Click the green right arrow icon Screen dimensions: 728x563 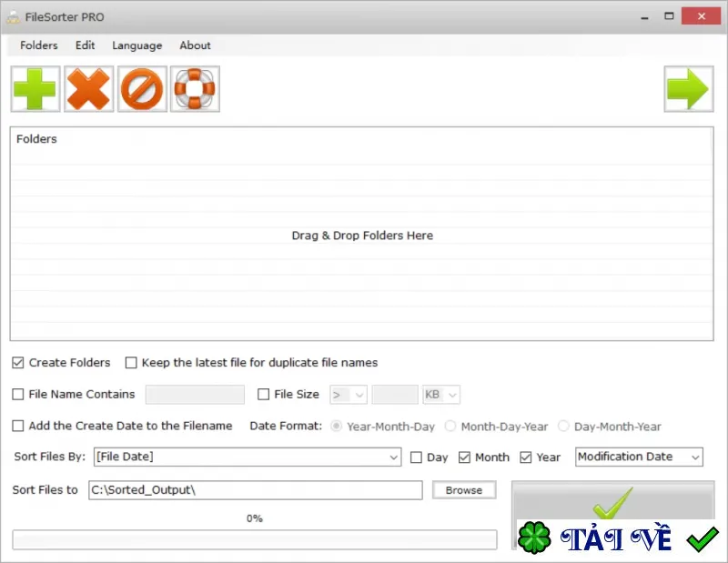click(689, 88)
